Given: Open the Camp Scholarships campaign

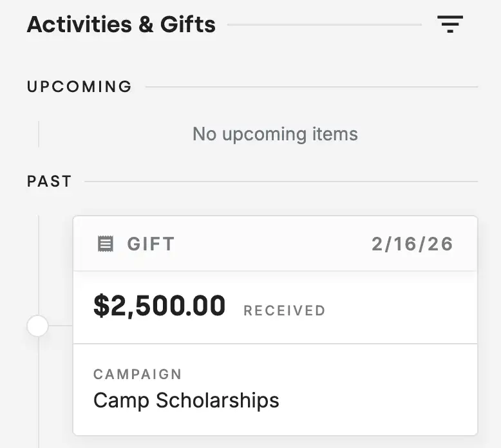Looking at the screenshot, I should click(186, 400).
